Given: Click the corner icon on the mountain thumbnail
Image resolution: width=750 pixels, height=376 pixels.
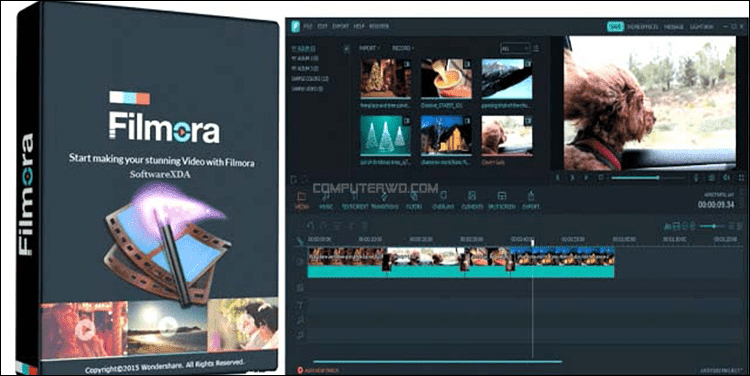Looking at the screenshot, I should coord(528,64).
